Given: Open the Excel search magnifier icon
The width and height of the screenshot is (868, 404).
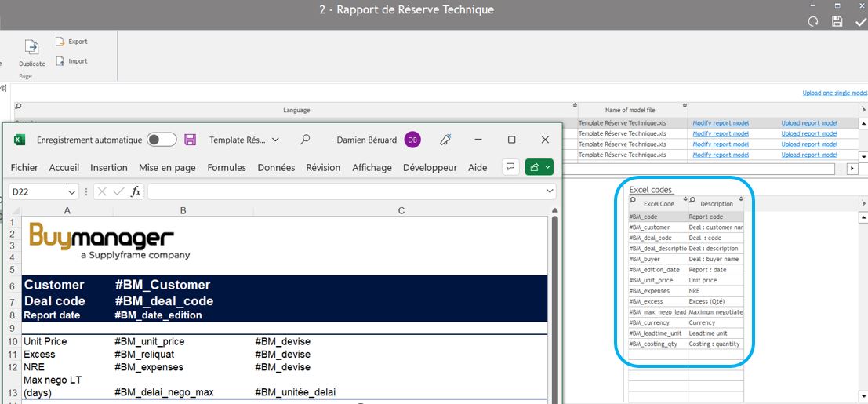Looking at the screenshot, I should (305, 140).
